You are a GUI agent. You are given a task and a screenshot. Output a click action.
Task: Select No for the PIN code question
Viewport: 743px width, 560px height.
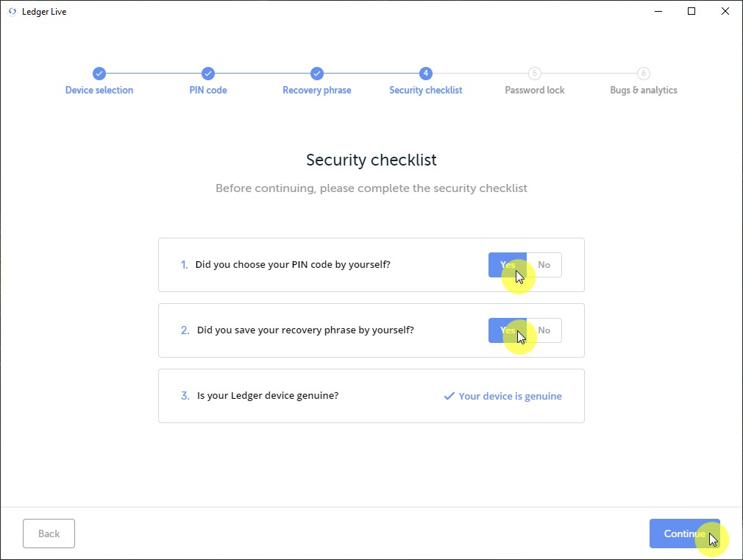pos(544,265)
